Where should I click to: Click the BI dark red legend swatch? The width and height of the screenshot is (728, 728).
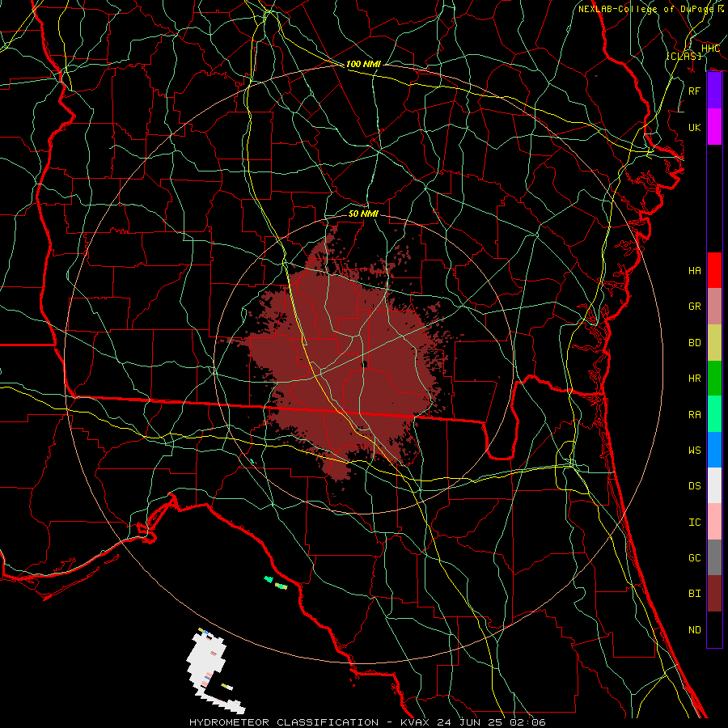click(714, 594)
